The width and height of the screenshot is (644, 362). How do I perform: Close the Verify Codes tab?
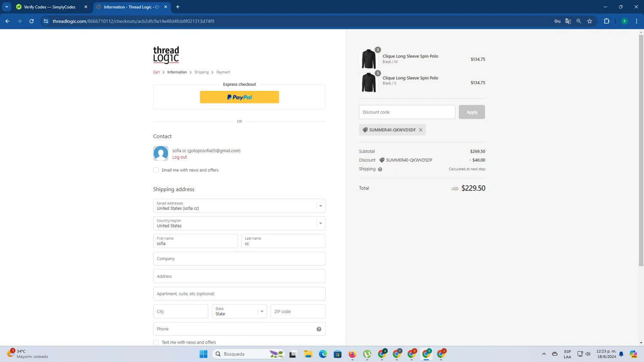point(85,7)
